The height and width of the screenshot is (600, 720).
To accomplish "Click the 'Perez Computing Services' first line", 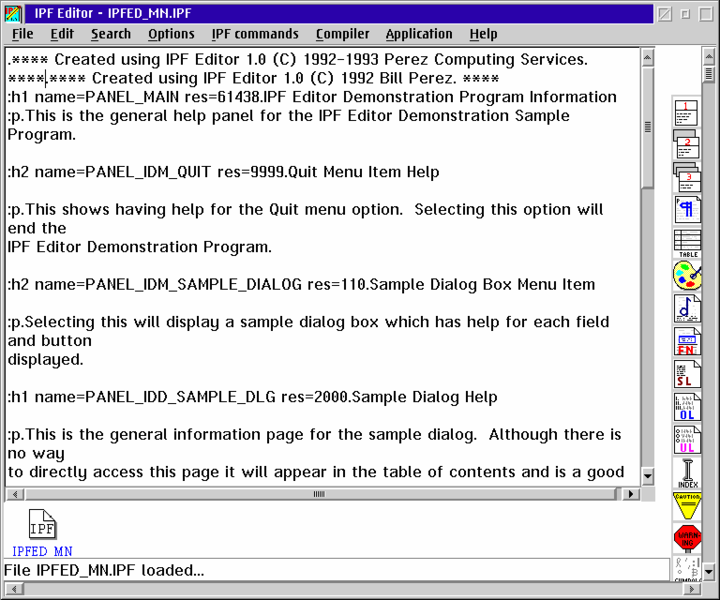I will 298,60.
